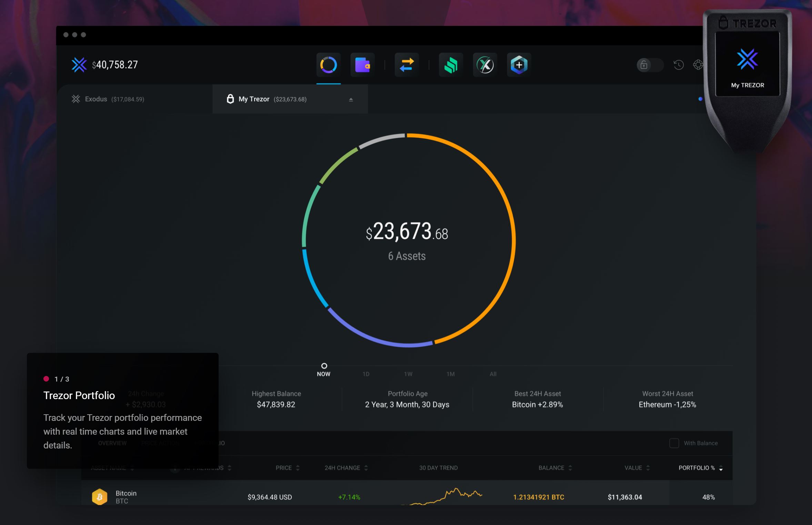Screen dimensions: 812x525
Task: Click Portfolio Age value text
Action: click(407, 405)
